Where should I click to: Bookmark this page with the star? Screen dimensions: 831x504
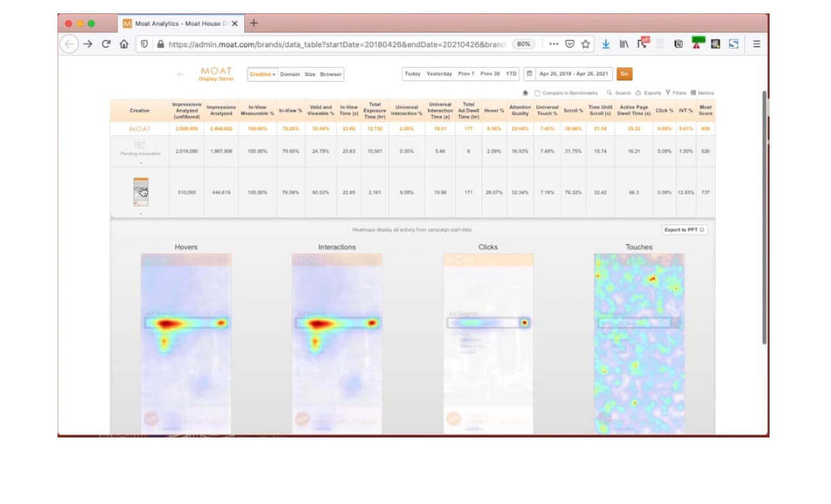pyautogui.click(x=585, y=44)
